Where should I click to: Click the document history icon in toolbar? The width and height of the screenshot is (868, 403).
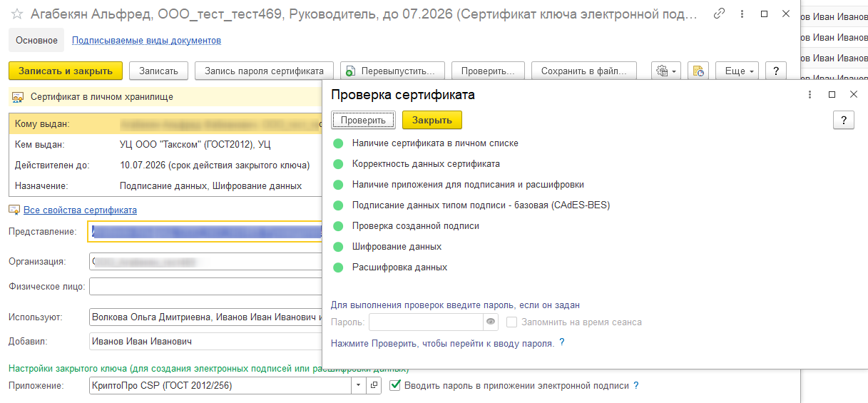point(698,71)
